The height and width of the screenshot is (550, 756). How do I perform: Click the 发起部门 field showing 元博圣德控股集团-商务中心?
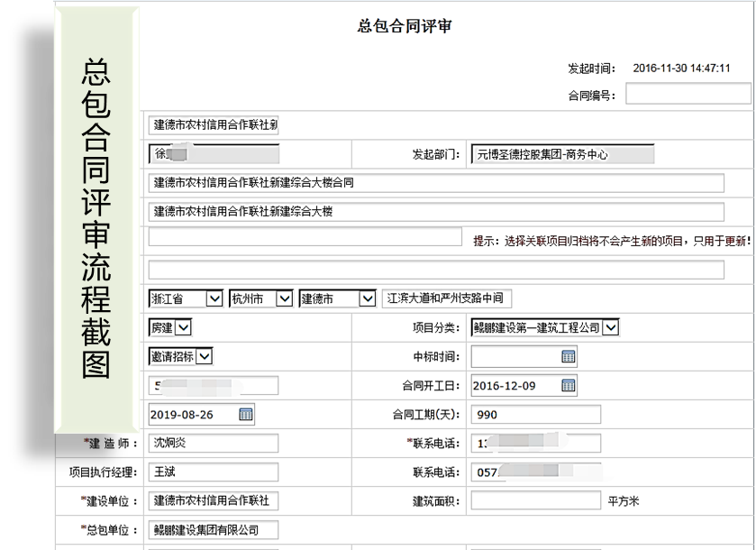pyautogui.click(x=562, y=154)
